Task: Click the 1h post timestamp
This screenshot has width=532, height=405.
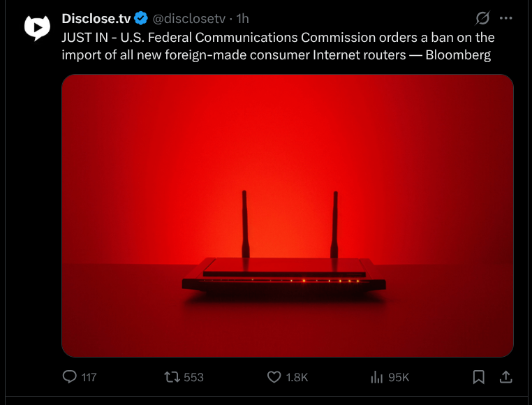Action: tap(242, 18)
